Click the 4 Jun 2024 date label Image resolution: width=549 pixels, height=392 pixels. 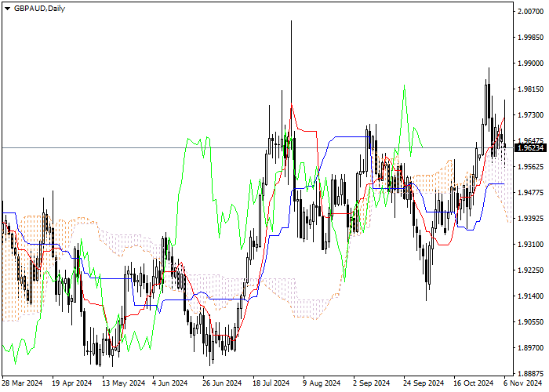170,383
